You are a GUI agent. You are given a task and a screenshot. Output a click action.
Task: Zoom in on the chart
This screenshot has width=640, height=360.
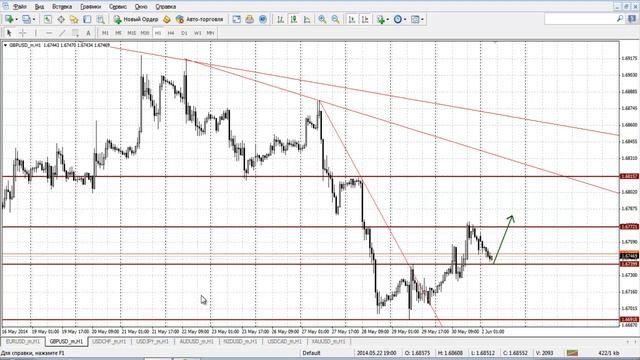[322, 19]
